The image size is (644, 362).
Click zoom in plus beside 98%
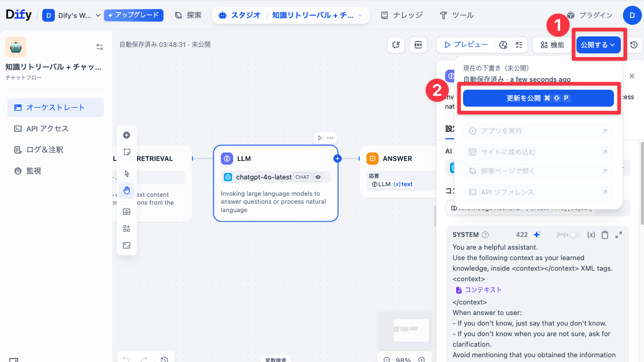421,360
